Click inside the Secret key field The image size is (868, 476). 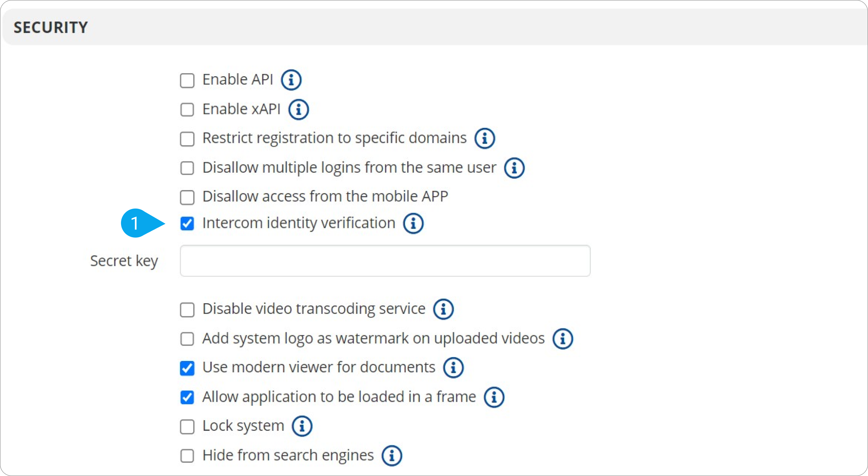point(385,260)
